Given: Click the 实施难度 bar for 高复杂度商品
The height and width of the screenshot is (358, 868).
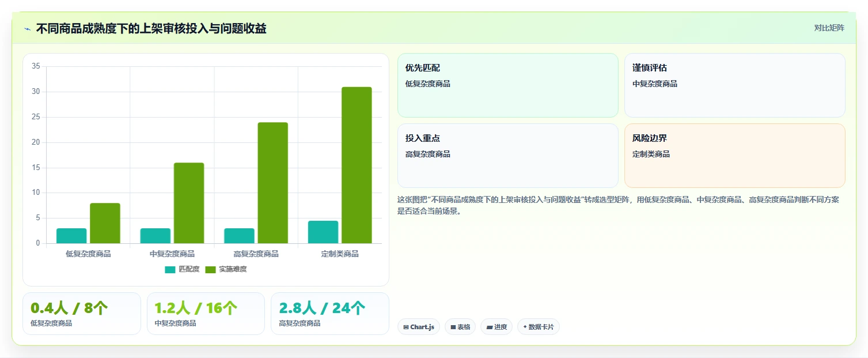Looking at the screenshot, I should point(273,183).
